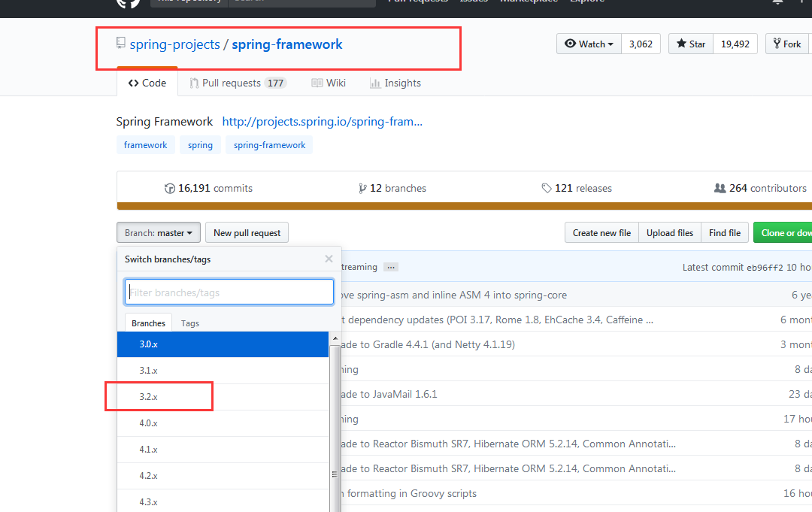Select branch 3.2.x
This screenshot has width=812, height=512.
223,397
